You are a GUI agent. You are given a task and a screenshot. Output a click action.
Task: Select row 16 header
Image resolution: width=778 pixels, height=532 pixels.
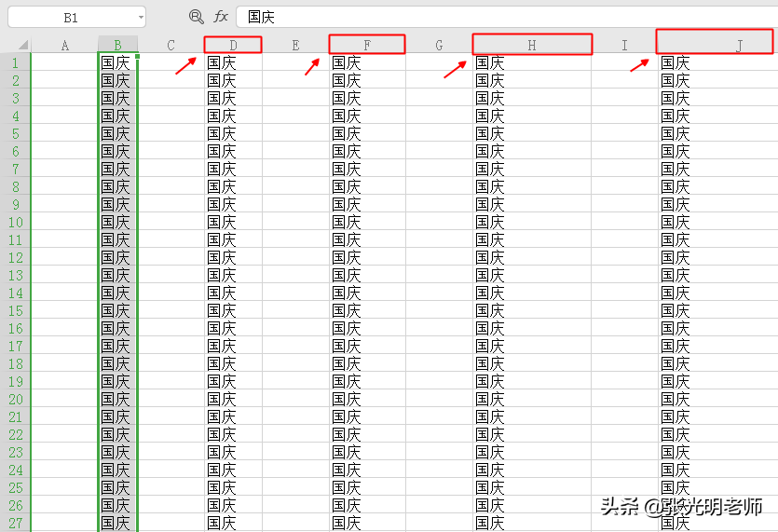(x=16, y=328)
